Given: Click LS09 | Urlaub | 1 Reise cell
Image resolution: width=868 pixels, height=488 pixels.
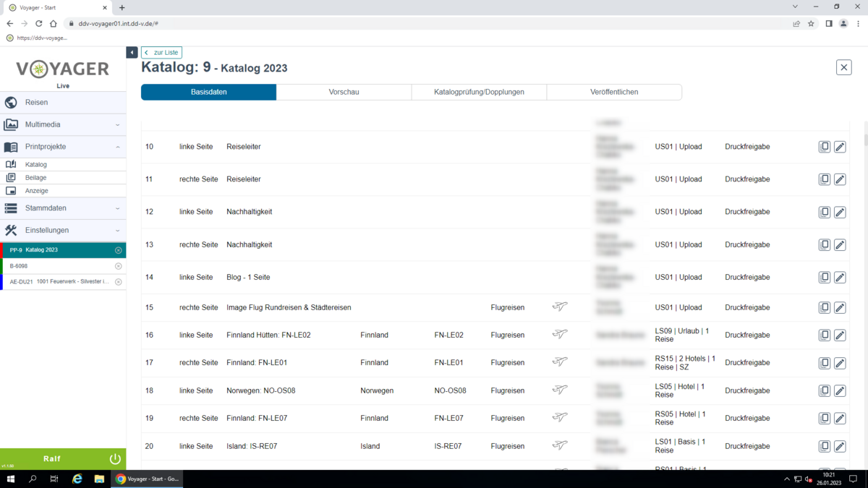Looking at the screenshot, I should [682, 335].
